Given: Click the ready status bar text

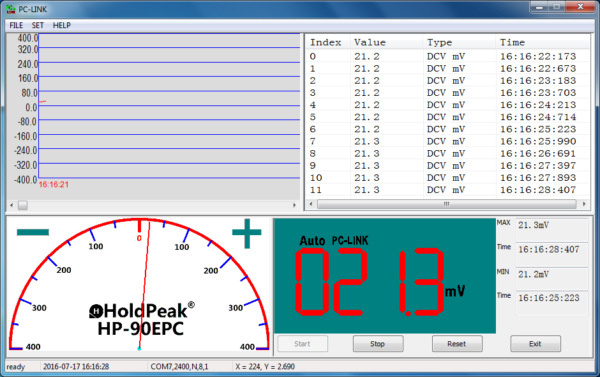Looking at the screenshot, I should click(x=16, y=367).
